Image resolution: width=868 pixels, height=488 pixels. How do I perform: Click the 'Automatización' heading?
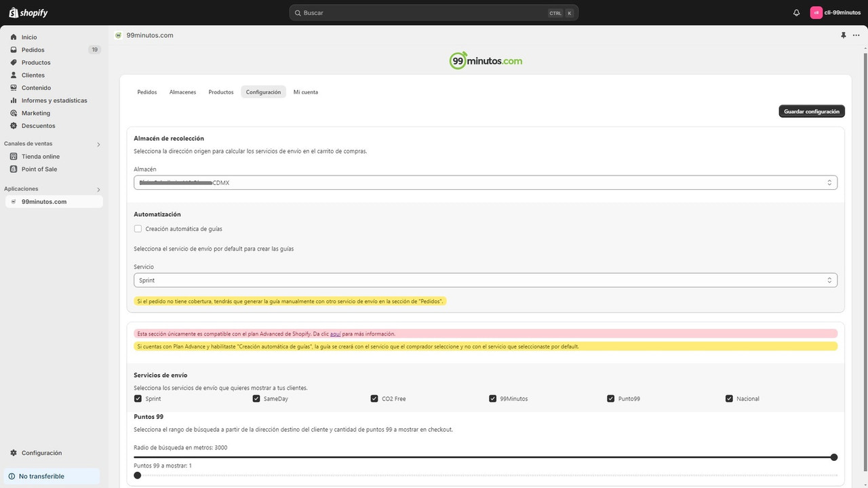click(157, 214)
